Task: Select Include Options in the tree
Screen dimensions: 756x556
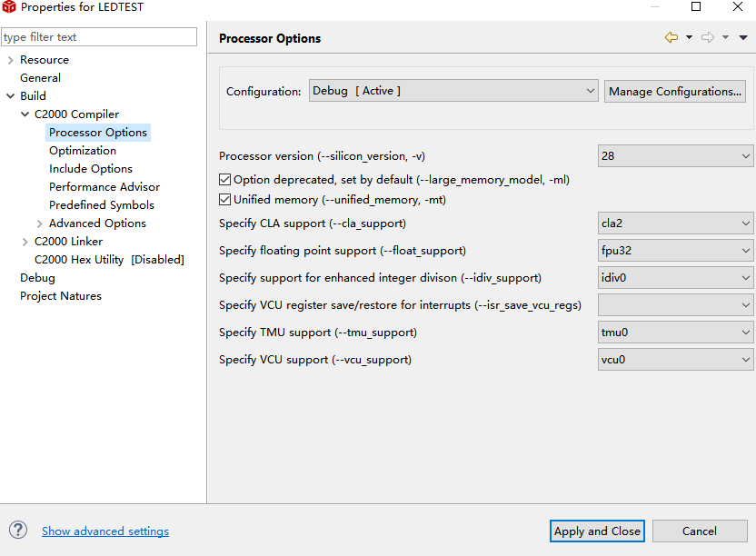Action: 91,169
